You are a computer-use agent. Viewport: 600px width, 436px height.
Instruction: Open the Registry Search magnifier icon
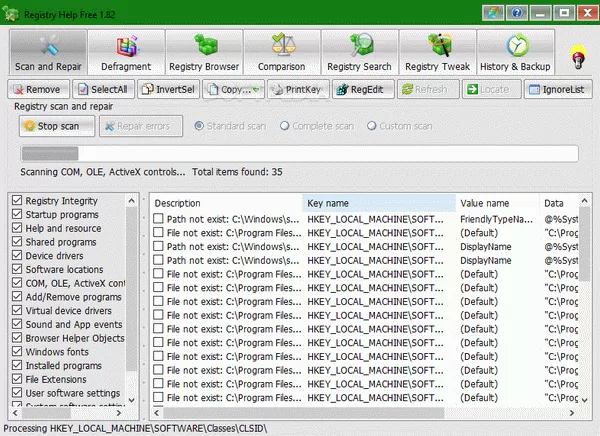tap(362, 44)
